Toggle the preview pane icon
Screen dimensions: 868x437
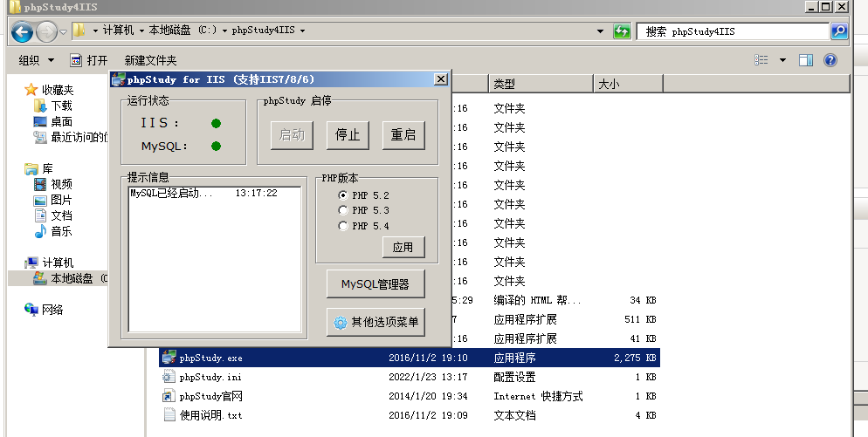point(806,60)
